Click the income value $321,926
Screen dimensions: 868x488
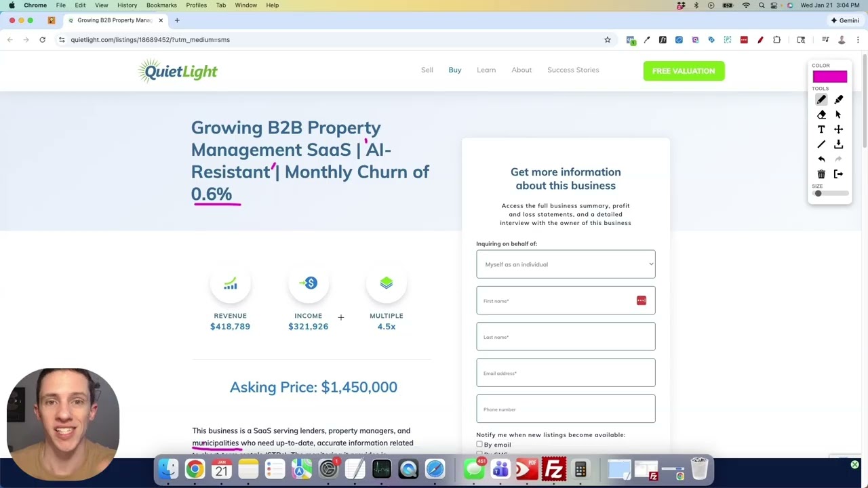tap(308, 327)
